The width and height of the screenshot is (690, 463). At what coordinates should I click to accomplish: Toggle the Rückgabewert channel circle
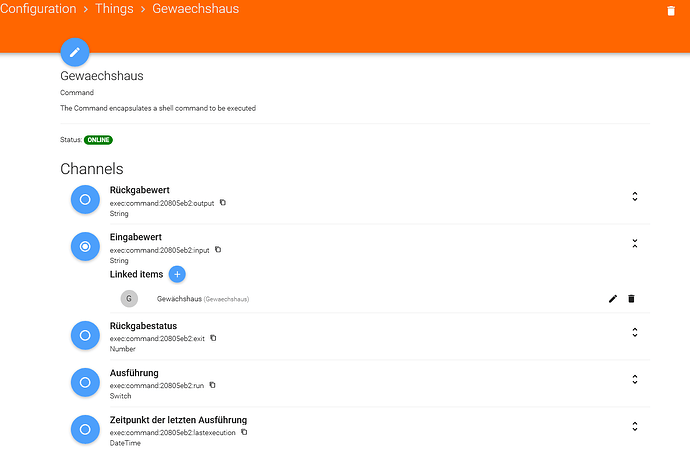pyautogui.click(x=85, y=199)
